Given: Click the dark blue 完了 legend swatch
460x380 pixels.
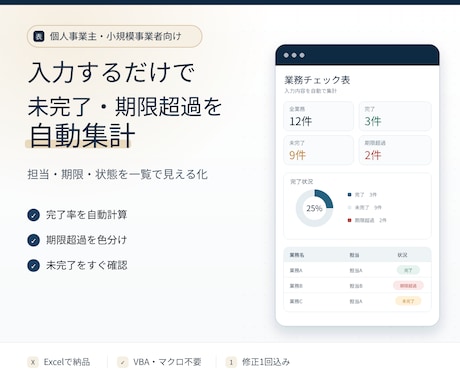Looking at the screenshot, I should pos(349,195).
